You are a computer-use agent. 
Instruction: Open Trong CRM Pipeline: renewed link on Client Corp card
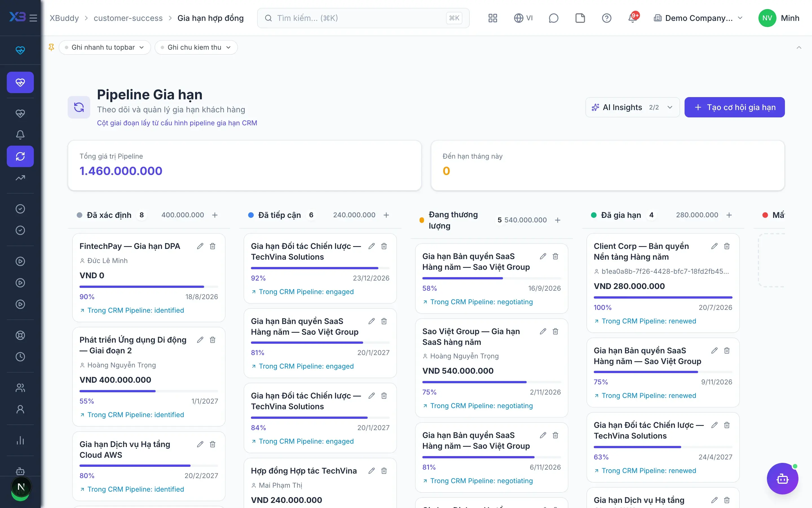click(645, 321)
